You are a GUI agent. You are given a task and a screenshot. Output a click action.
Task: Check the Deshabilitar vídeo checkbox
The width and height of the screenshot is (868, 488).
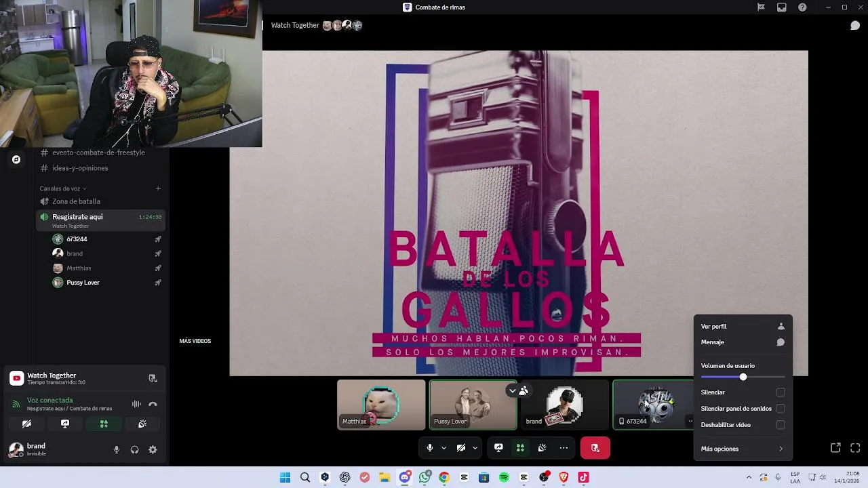[x=781, y=425]
